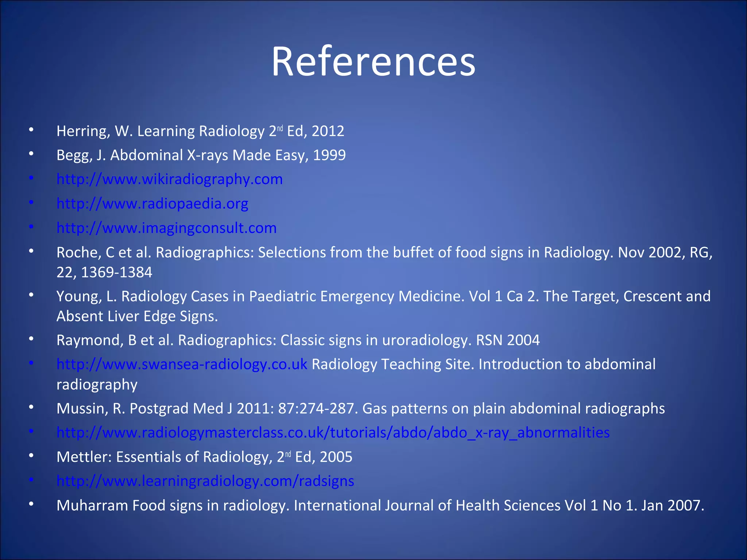The width and height of the screenshot is (747, 560).
Task: Click the Roche Radiographics food signs reference
Action: tap(384, 262)
